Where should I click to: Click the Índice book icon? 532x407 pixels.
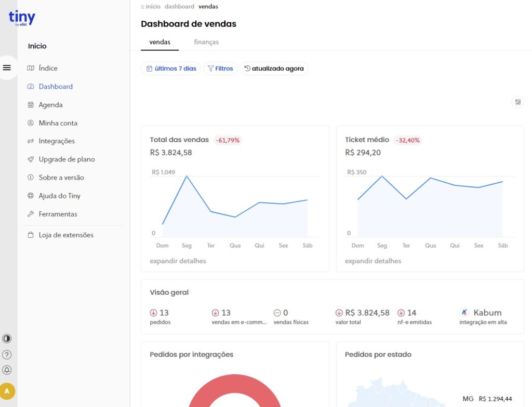(31, 68)
